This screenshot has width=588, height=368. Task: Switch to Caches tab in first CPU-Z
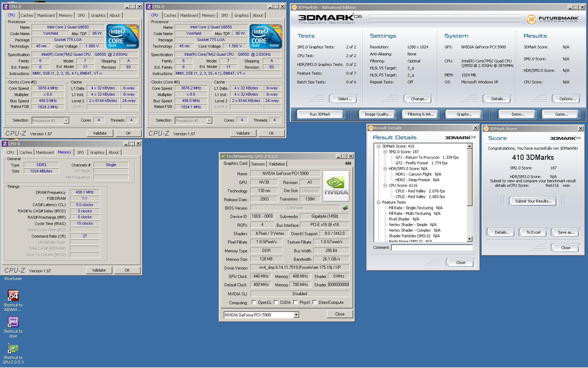coord(27,15)
